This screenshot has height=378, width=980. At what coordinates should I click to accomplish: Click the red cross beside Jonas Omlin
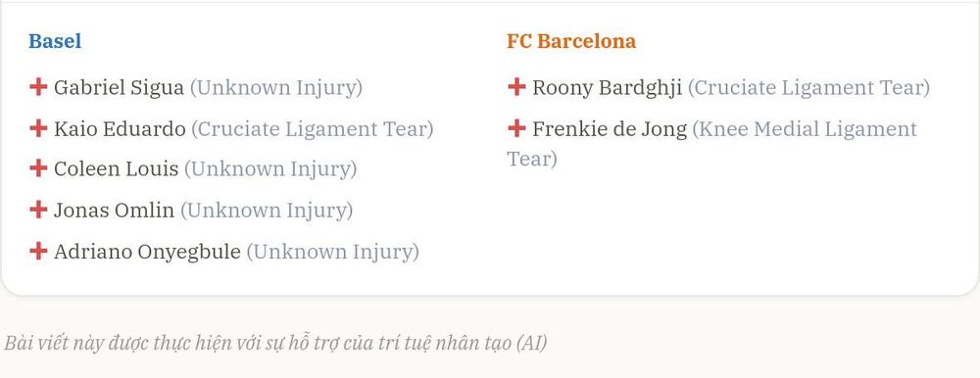click(38, 210)
